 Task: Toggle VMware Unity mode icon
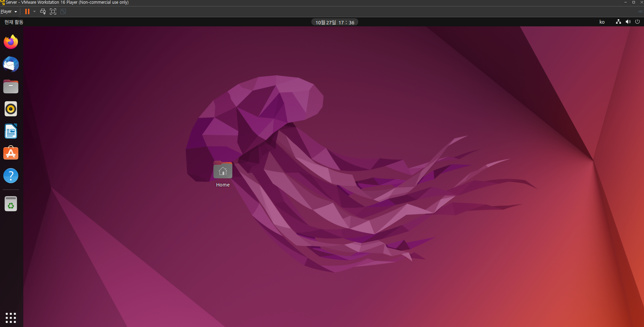pos(63,11)
